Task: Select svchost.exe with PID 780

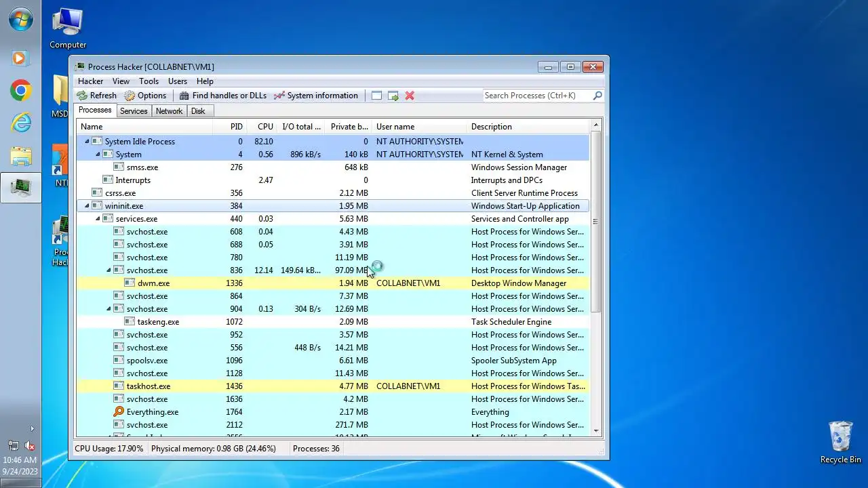Action: [x=333, y=258]
